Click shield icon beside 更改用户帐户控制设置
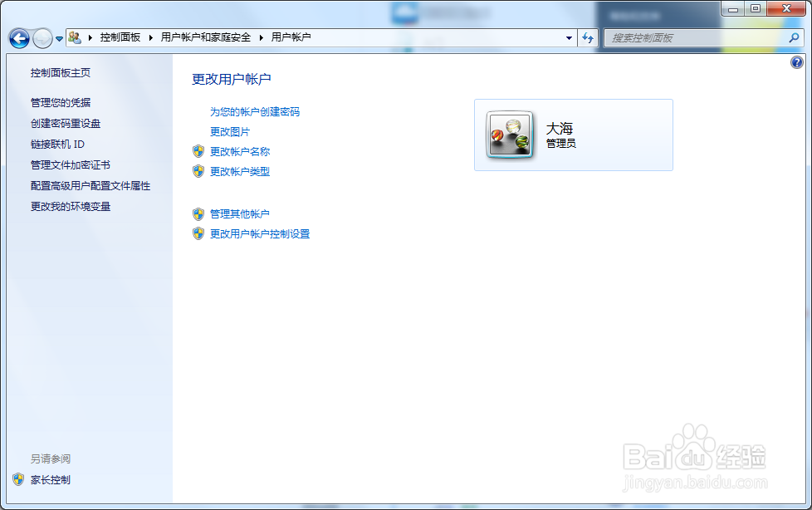 (198, 233)
